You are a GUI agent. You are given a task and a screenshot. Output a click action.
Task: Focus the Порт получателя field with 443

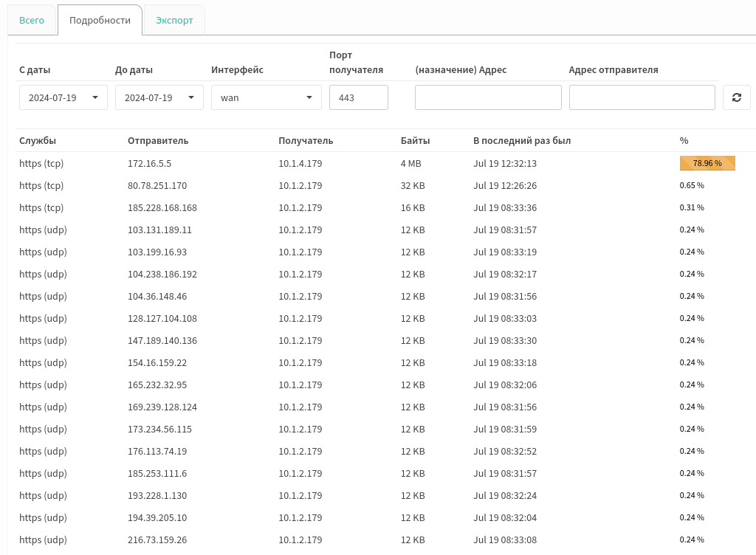click(359, 97)
